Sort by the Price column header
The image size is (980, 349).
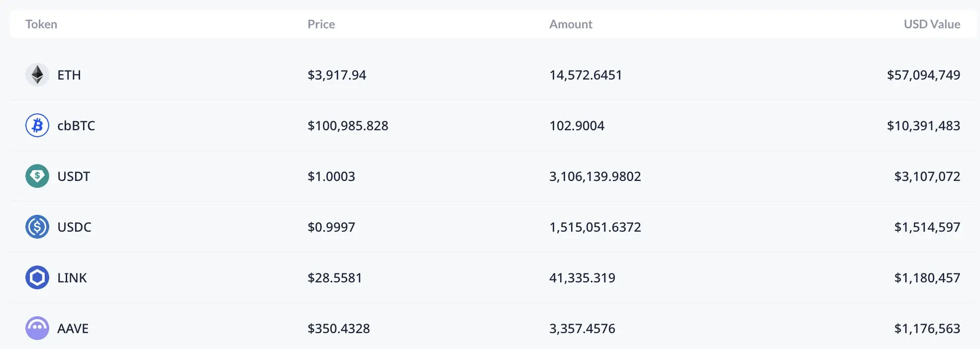click(321, 24)
